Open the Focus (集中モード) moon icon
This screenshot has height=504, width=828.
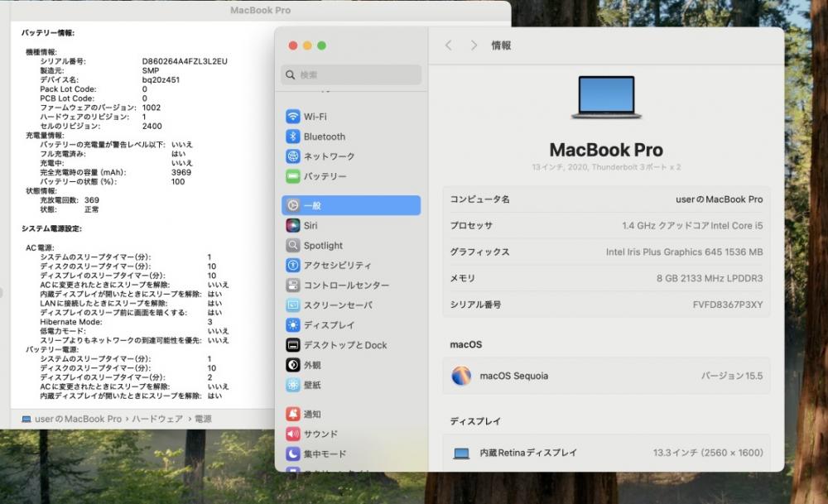click(x=292, y=454)
